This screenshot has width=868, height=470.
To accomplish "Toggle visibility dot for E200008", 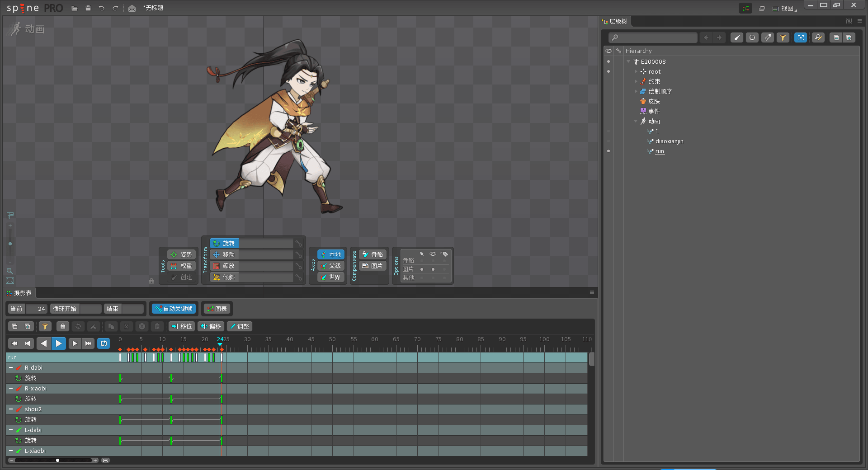I will [609, 61].
